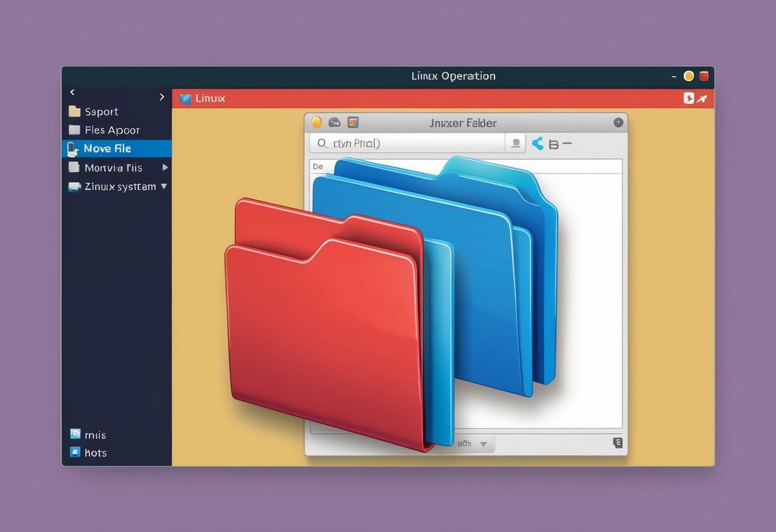Expand the arrow next to Montvia Fiis
The height and width of the screenshot is (532, 776).
point(164,168)
